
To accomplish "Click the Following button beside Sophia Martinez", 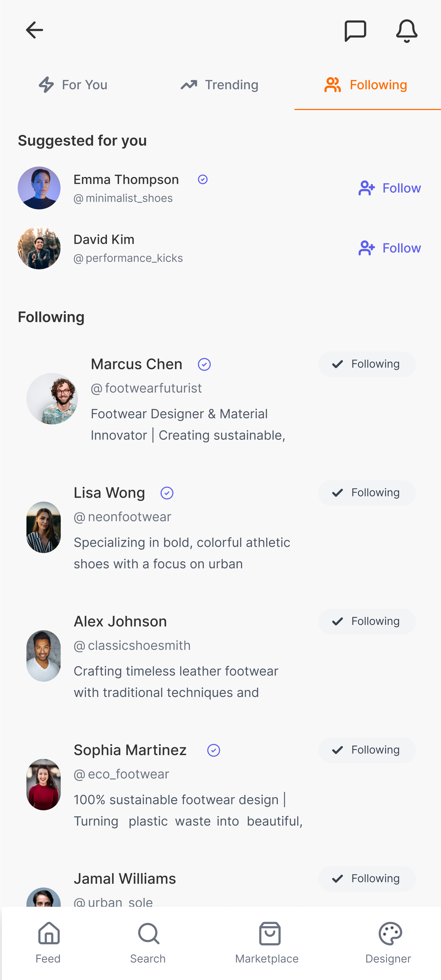I will [x=366, y=750].
